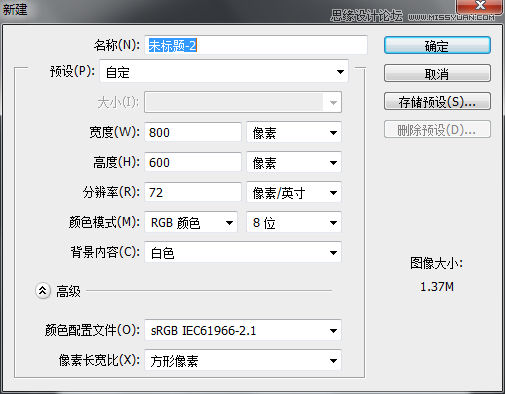505x394 pixels.
Task: Open the disabled 大小 dropdown
Action: click(243, 102)
